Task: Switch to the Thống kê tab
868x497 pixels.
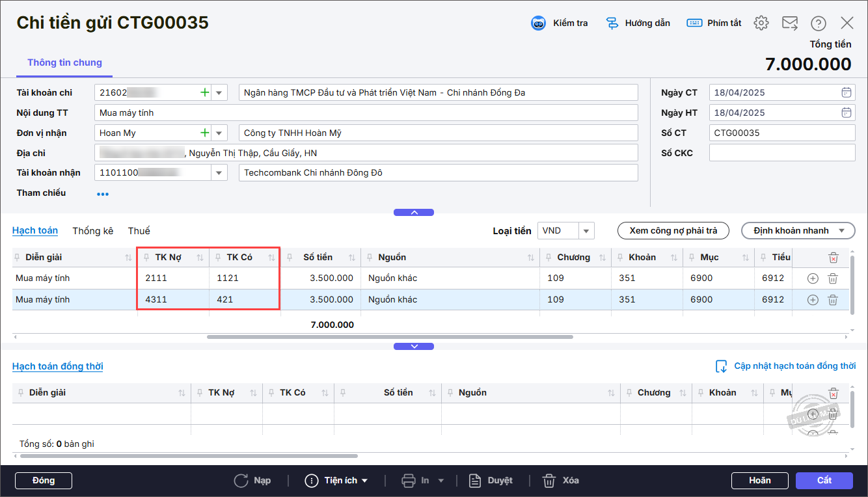Action: [92, 231]
